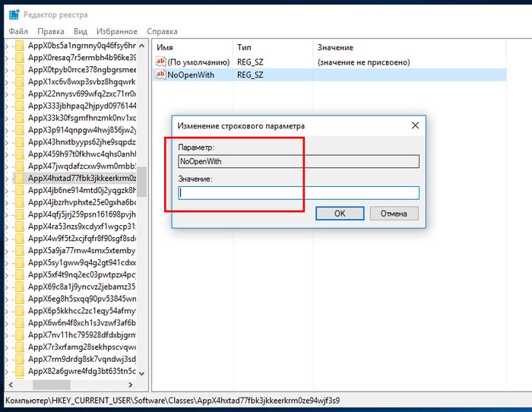This screenshot has width=532, height=412.
Task: Expand the AppX3p914qnpgw4hwj856jw2y key
Action: (x=7, y=130)
